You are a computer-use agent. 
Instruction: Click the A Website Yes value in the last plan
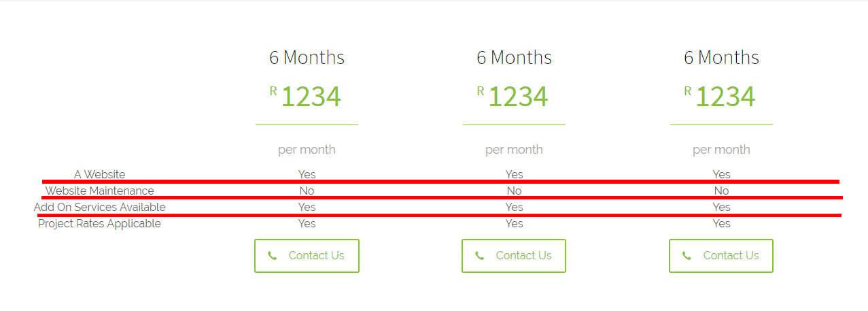pyautogui.click(x=721, y=174)
